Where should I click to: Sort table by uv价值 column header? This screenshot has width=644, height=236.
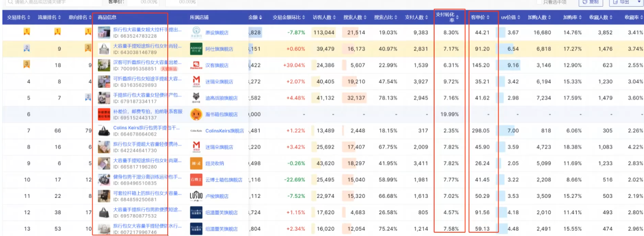click(x=510, y=18)
